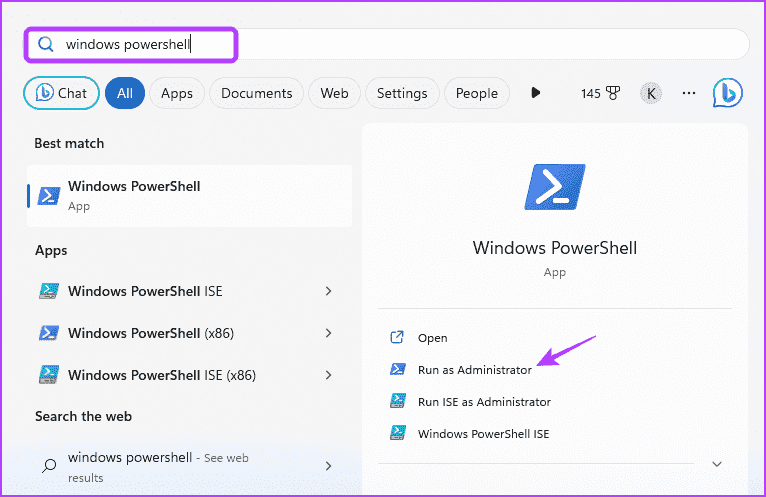The height and width of the screenshot is (497, 766).
Task: Click the Windows PowerShell ISE (x86) list icon
Action: coord(49,375)
